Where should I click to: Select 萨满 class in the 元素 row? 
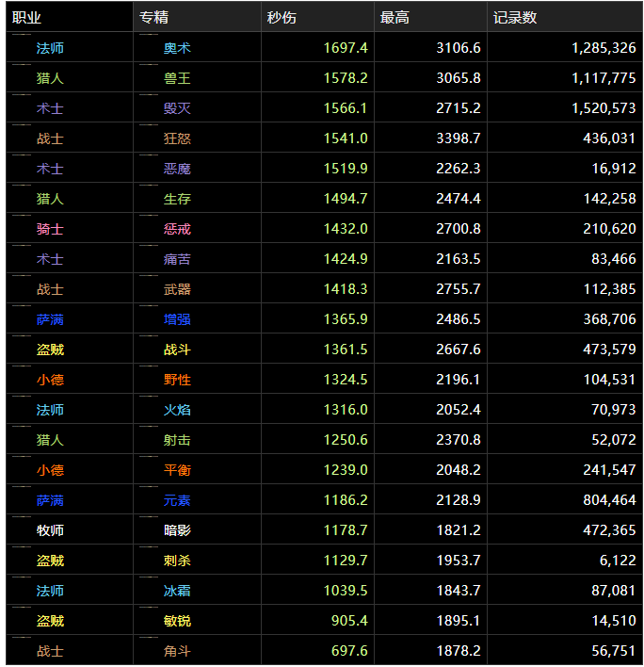tap(50, 500)
